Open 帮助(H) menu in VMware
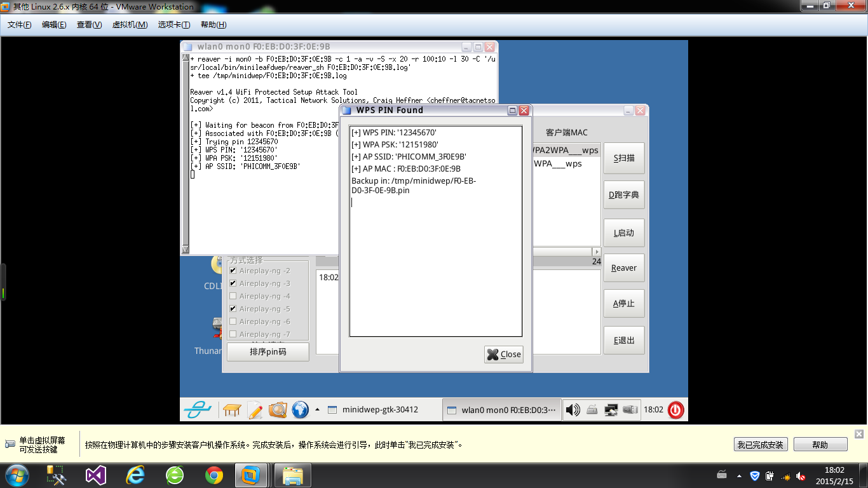The height and width of the screenshot is (488, 868). tap(214, 25)
